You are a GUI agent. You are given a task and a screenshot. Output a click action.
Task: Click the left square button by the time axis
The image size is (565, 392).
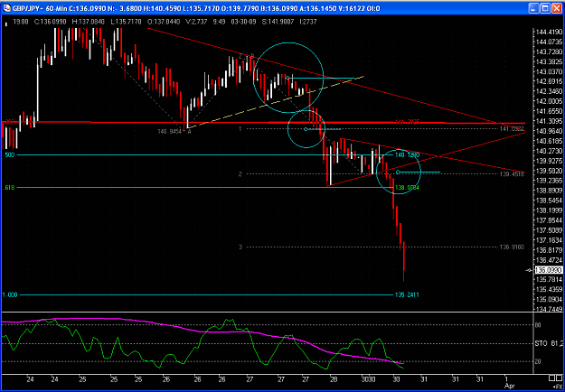[x=551, y=378]
